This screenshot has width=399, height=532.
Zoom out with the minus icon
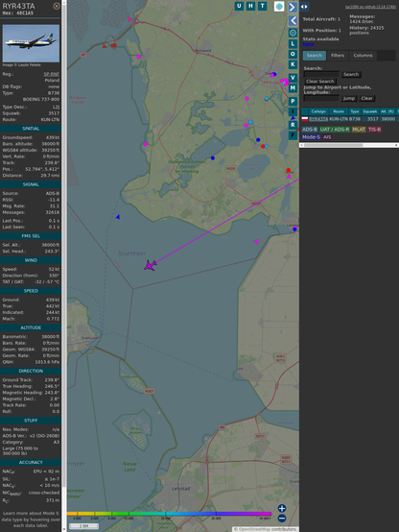282,519
